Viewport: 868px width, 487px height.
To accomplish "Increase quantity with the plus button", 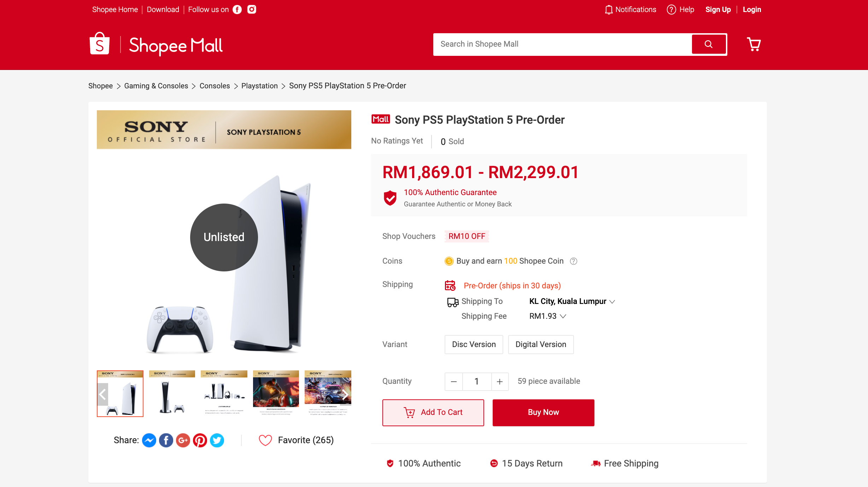I will point(500,382).
